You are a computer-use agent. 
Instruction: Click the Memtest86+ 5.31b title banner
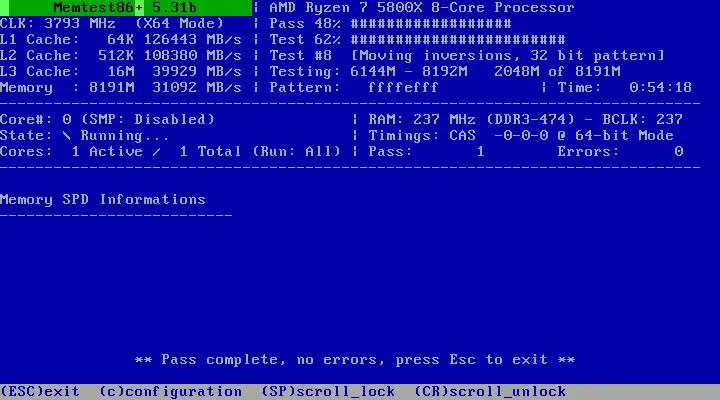pos(126,8)
